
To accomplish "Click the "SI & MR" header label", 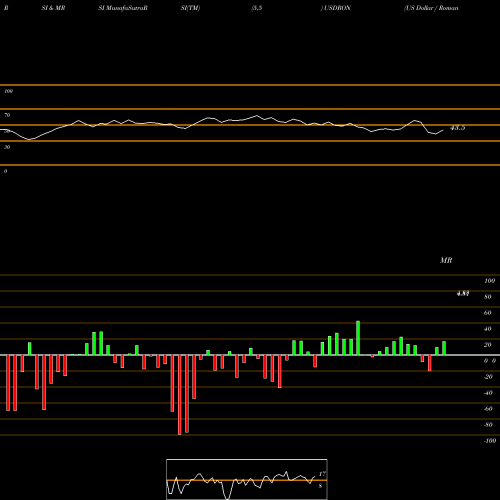I will click(53, 8).
